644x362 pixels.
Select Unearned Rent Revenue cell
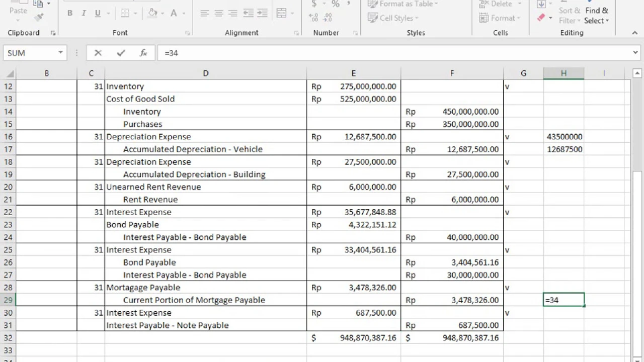(x=205, y=187)
